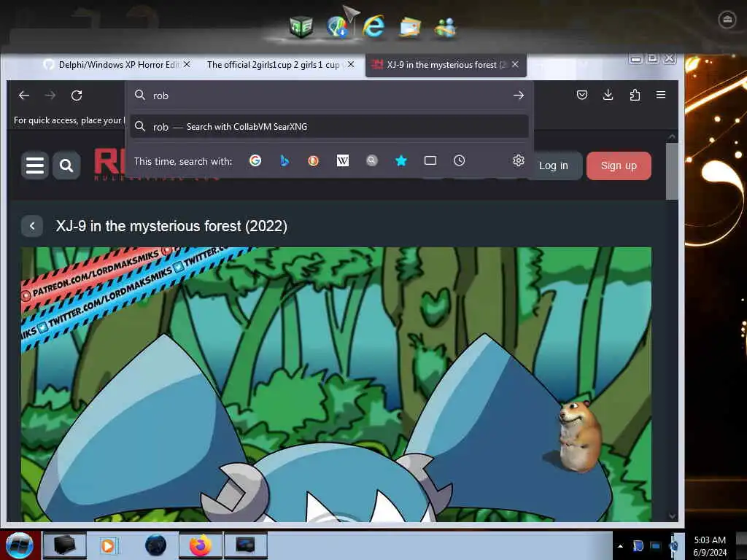
Task: Go back with the post's arrow button
Action: 32,226
